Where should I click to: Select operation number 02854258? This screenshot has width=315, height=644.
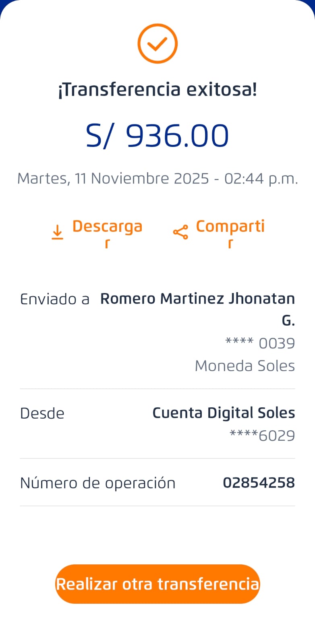click(x=259, y=483)
